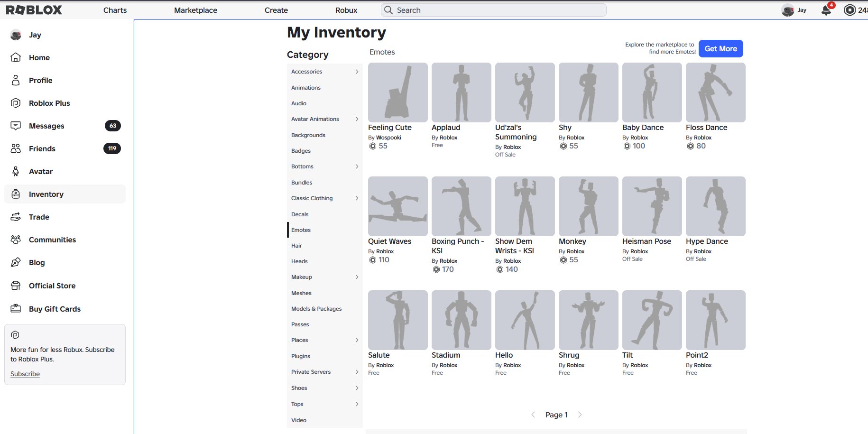
Task: Open the Baby Dance emote thumbnail
Action: tap(652, 92)
